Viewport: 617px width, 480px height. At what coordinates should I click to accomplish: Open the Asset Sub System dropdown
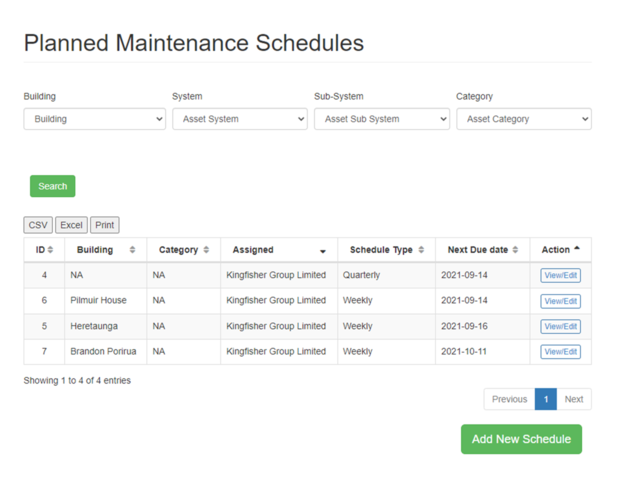point(381,119)
